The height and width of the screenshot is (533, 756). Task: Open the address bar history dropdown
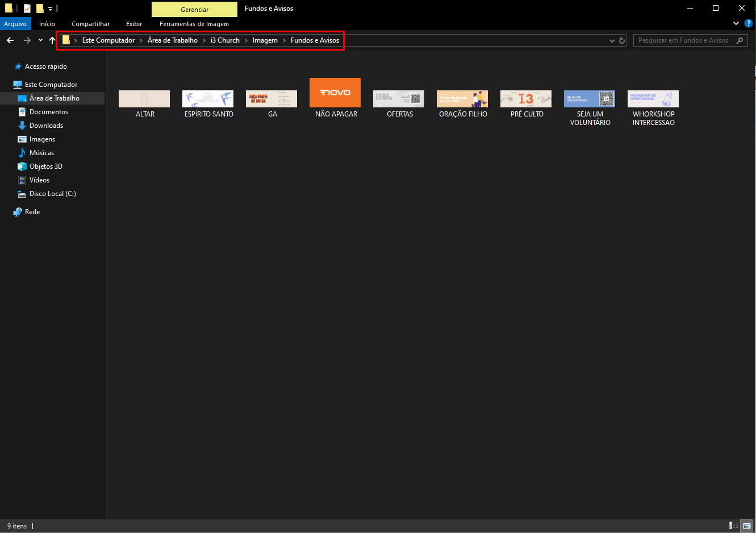[612, 40]
